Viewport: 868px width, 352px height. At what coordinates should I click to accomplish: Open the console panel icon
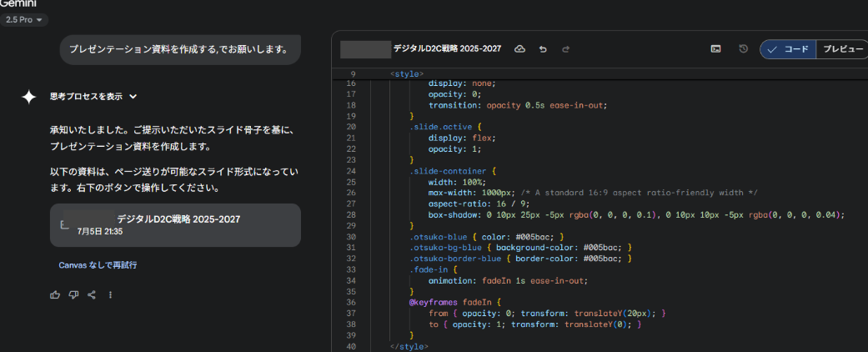click(x=715, y=49)
